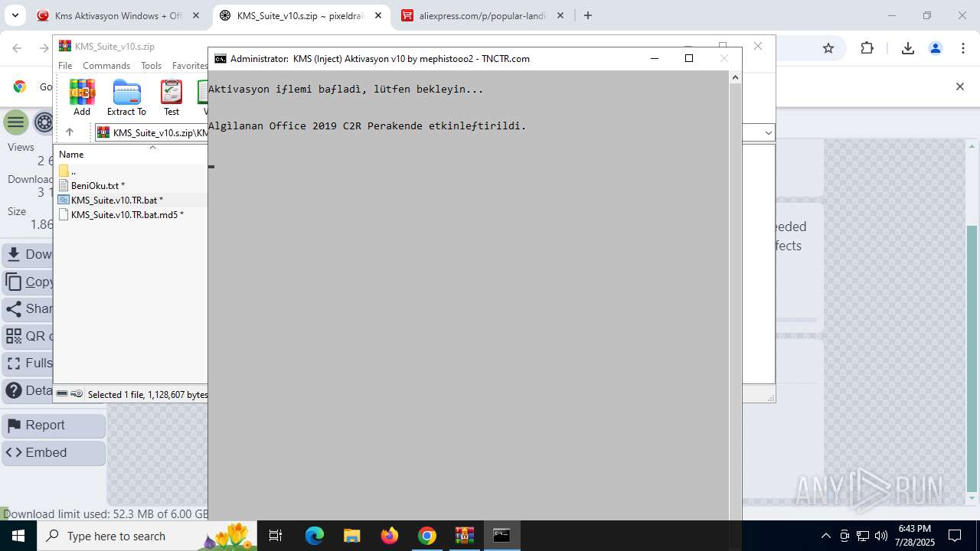The image size is (980, 551).
Task: Open volume control in system tray
Action: (880, 536)
